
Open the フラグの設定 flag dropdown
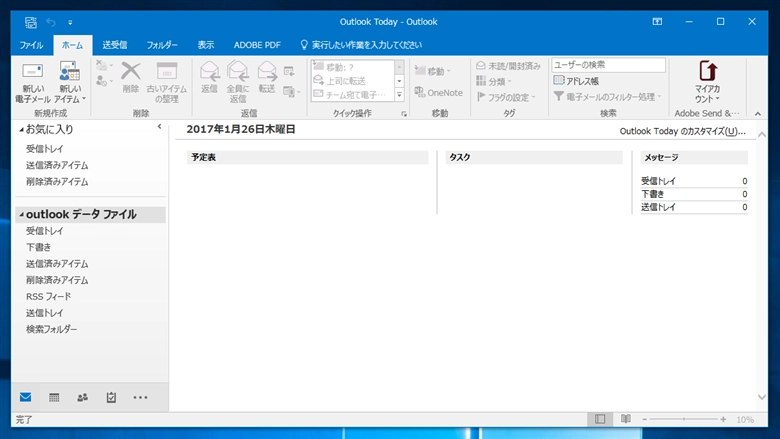pos(506,97)
